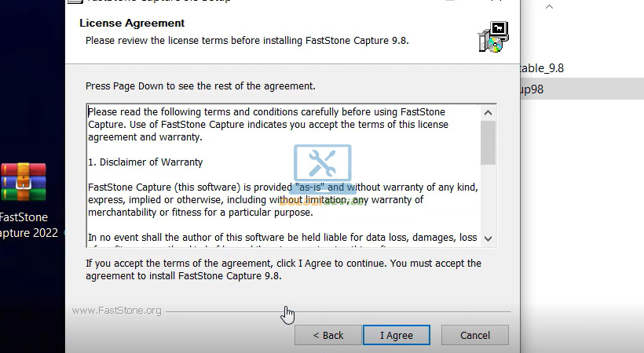
Task: Click the Disclaimer of Warranty line
Action: coord(145,162)
